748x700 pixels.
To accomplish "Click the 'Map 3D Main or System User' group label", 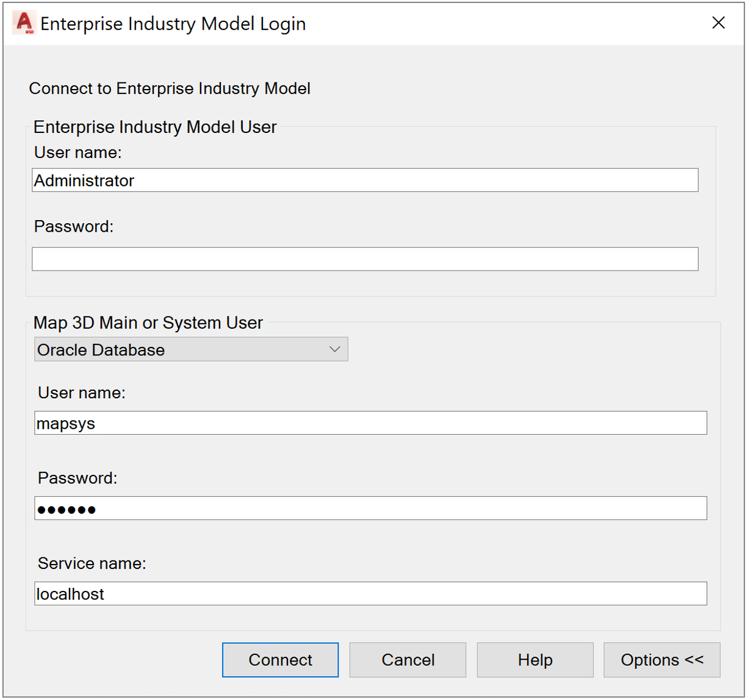I will (148, 323).
